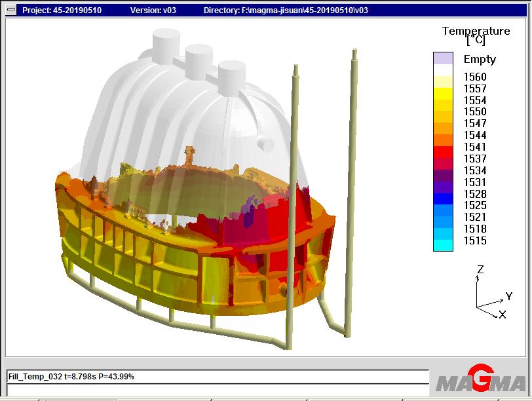
Task: Click the X axis label of the triad
Action: tap(503, 315)
